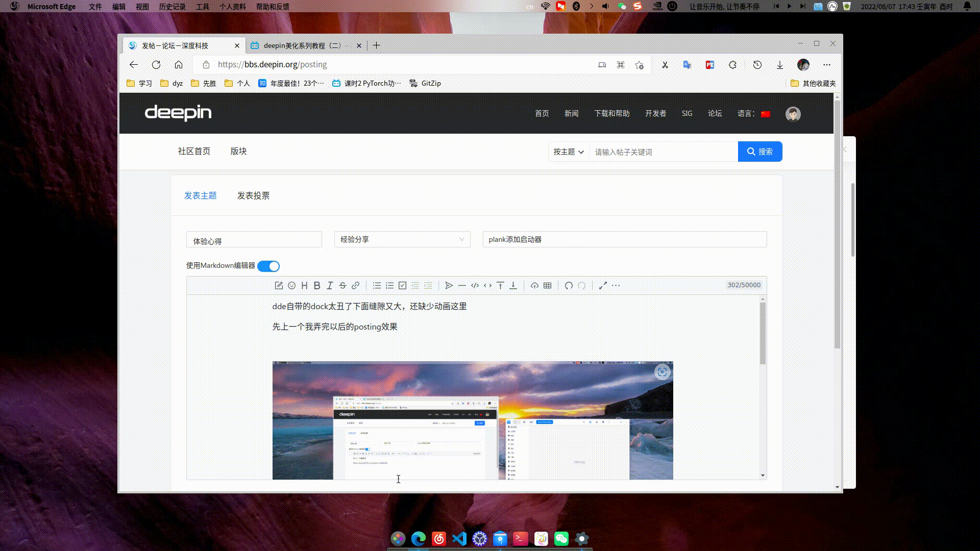Insert a task checkbox list item
This screenshot has height=551, width=980.
pos(402,285)
